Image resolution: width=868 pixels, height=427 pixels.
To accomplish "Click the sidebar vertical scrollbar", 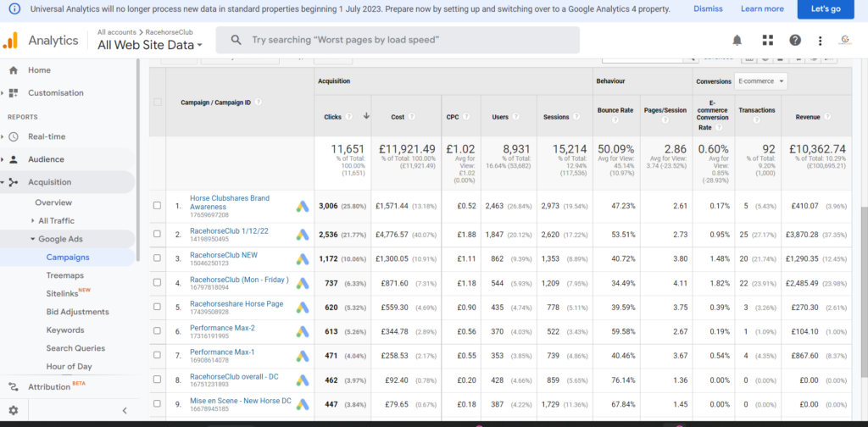I will point(138,160).
